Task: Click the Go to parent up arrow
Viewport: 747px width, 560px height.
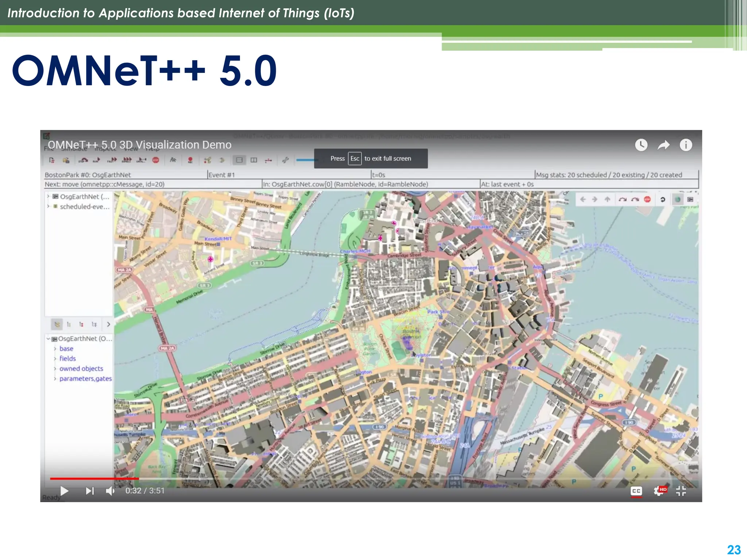Action: click(x=607, y=199)
